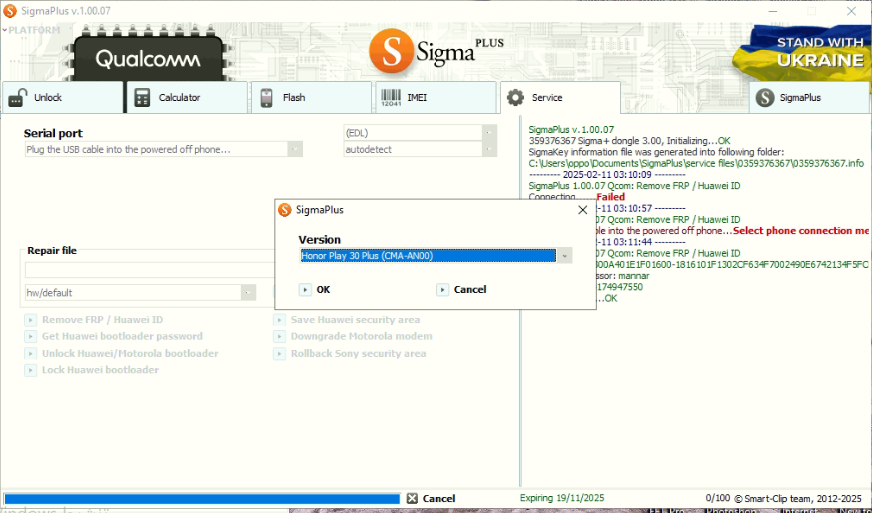
Task: Click the SigmaPlus dialog title icon
Action: [x=285, y=210]
